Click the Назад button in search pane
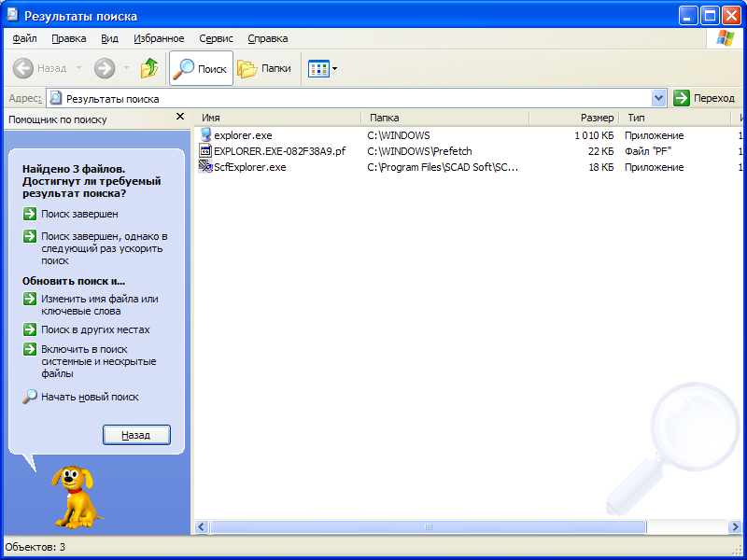Viewport: 747px width, 560px height. [x=136, y=435]
